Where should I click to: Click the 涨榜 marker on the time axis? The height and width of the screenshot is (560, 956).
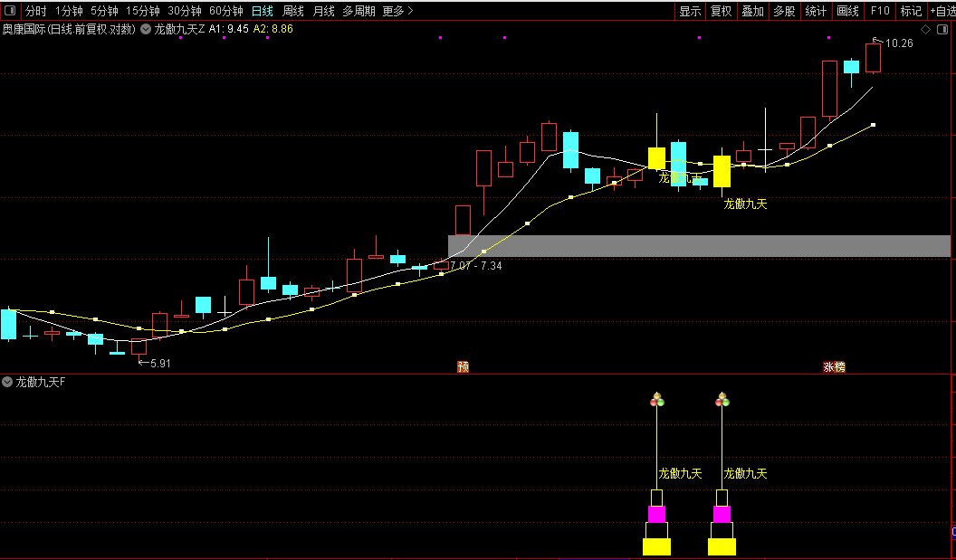click(x=834, y=366)
